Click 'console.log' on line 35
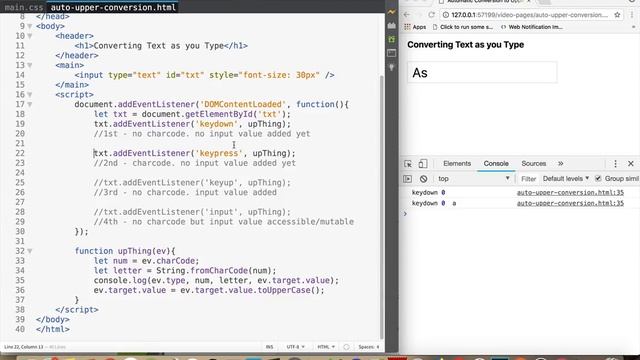 click(x=120, y=280)
